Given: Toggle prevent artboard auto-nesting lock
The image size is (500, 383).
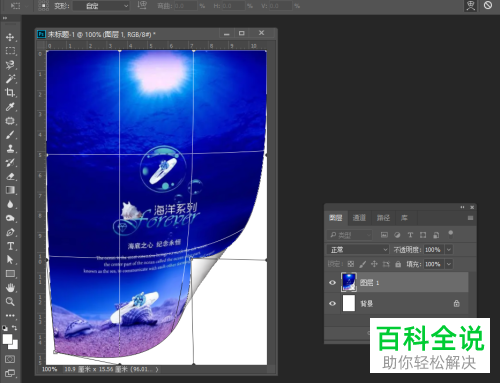Looking at the screenshot, I should coord(386,264).
